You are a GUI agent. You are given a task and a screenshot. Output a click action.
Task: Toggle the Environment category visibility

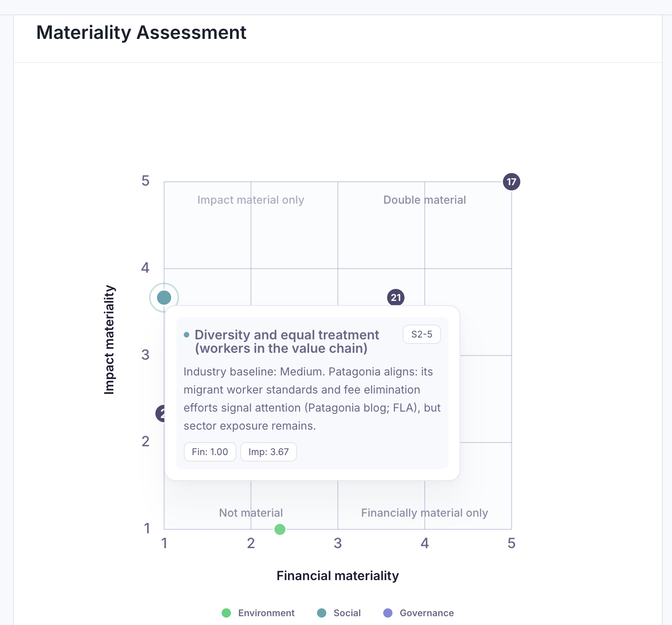point(266,612)
